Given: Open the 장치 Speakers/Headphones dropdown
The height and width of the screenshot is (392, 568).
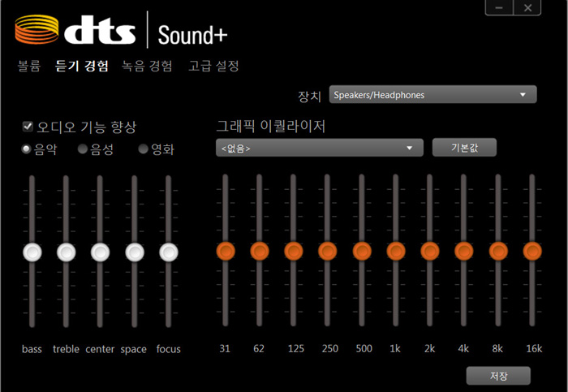Looking at the screenshot, I should [432, 95].
